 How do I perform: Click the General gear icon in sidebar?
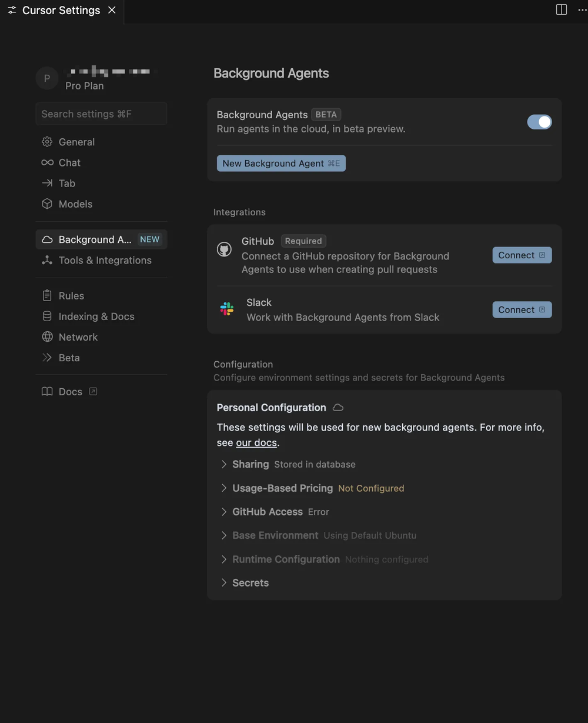47,142
